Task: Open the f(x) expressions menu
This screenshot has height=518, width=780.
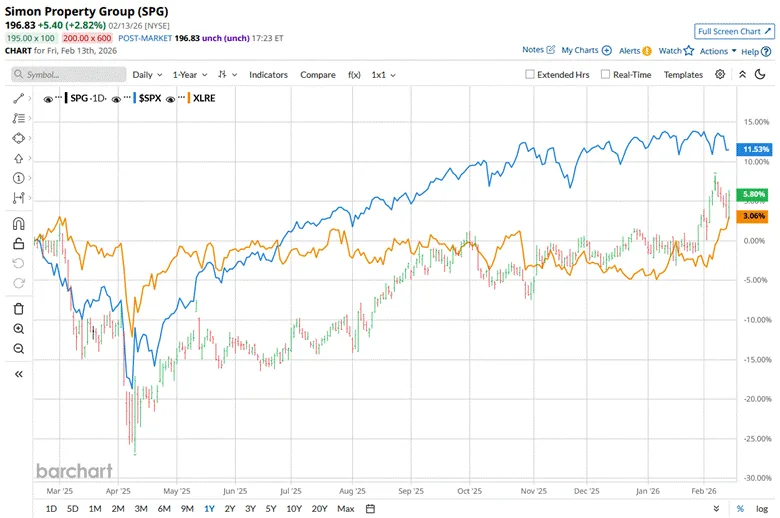Action: coord(354,75)
